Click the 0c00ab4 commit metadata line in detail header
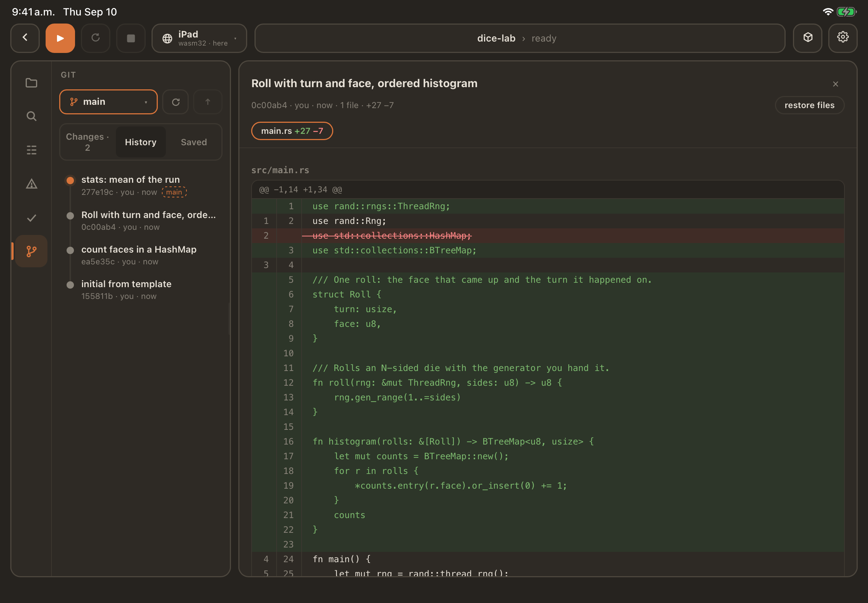868x603 pixels. [322, 106]
